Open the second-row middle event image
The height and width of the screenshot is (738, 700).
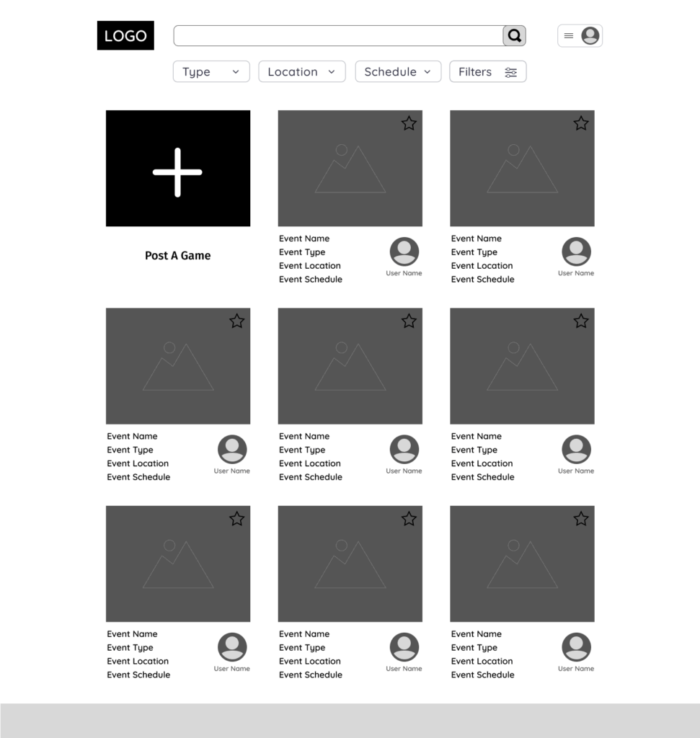click(350, 366)
